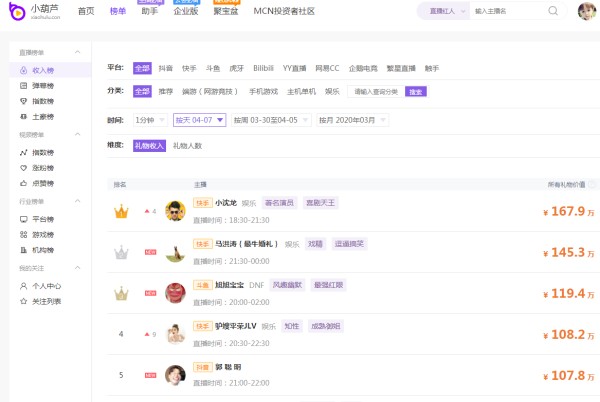Collapse the 直播榜单 sidebar section
Viewport: 600px width, 402px height.
(77, 52)
